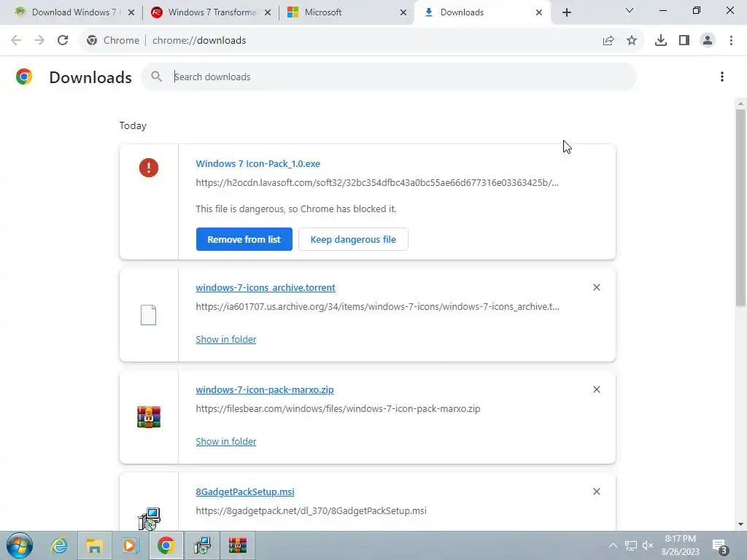Viewport: 747px width, 560px height.
Task: Click Keep dangerous file button
Action: (353, 239)
